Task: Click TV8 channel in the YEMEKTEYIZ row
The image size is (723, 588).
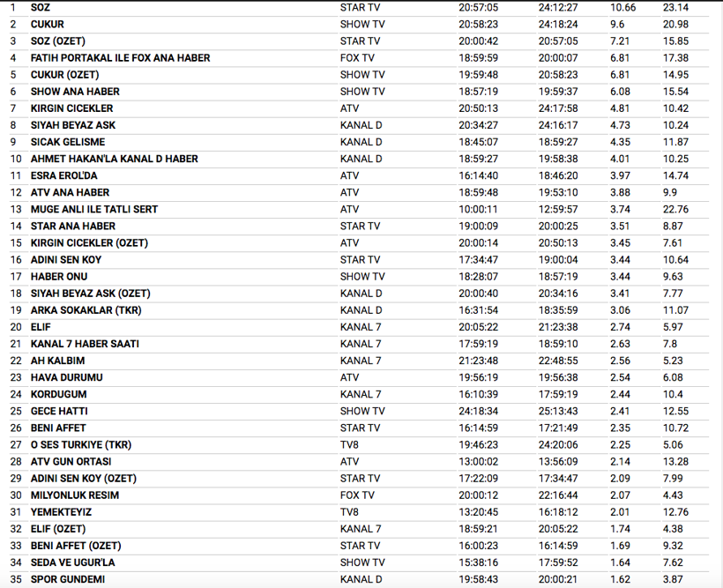Action: [350, 512]
